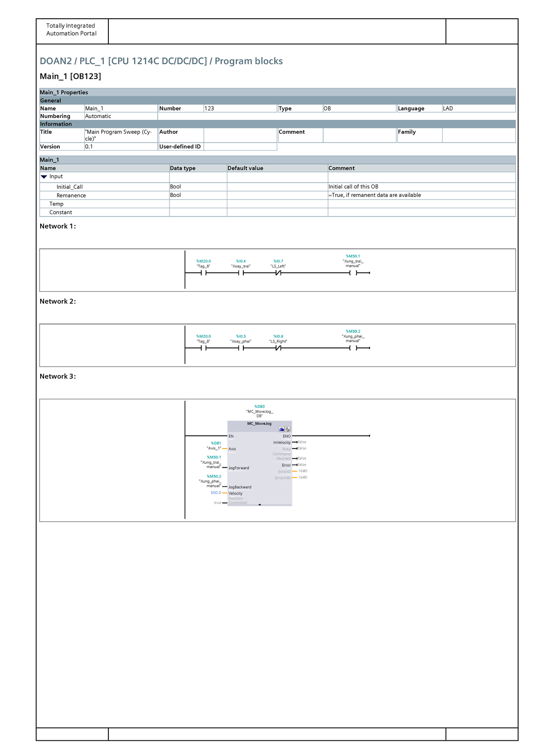Image resolution: width=535 pixels, height=756 pixels.
Task: Click the 500.0 Velocity value
Action: pyautogui.click(x=216, y=493)
